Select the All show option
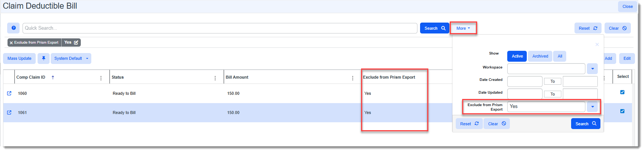This screenshot has width=644, height=152. tap(560, 56)
